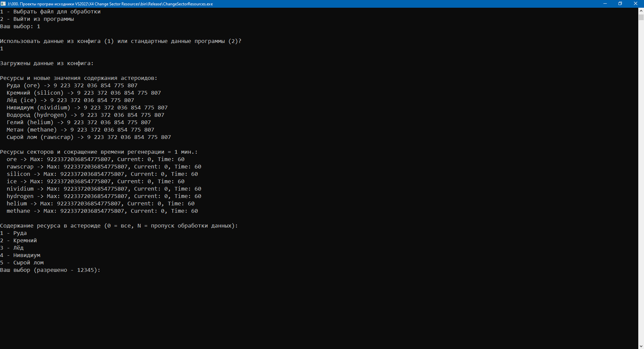The image size is (644, 349).
Task: Click the restore down window button
Action: [620, 4]
